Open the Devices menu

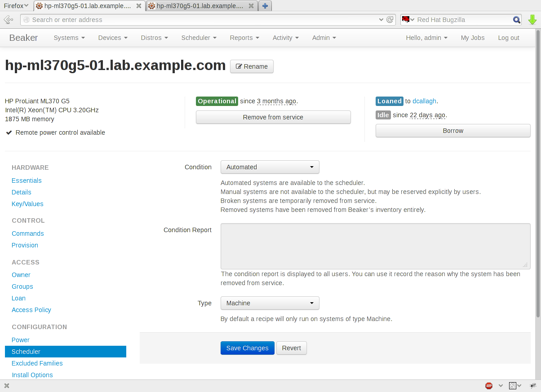pyautogui.click(x=113, y=38)
